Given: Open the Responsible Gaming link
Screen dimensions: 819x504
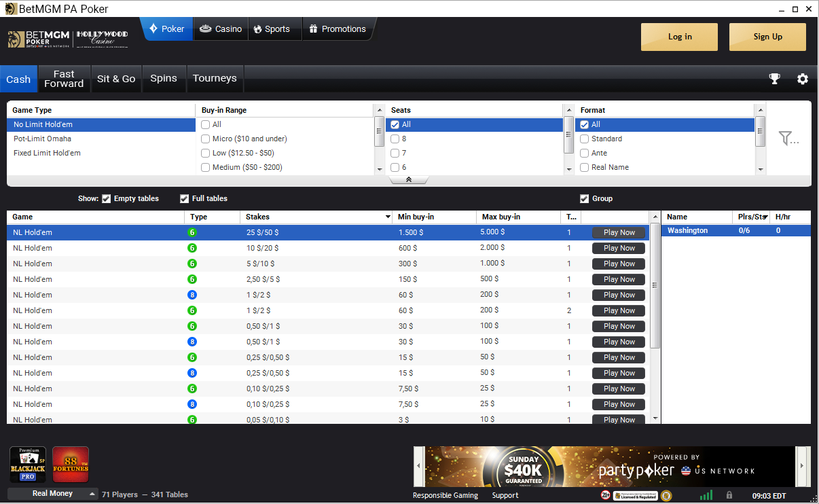Looking at the screenshot, I should tap(445, 495).
